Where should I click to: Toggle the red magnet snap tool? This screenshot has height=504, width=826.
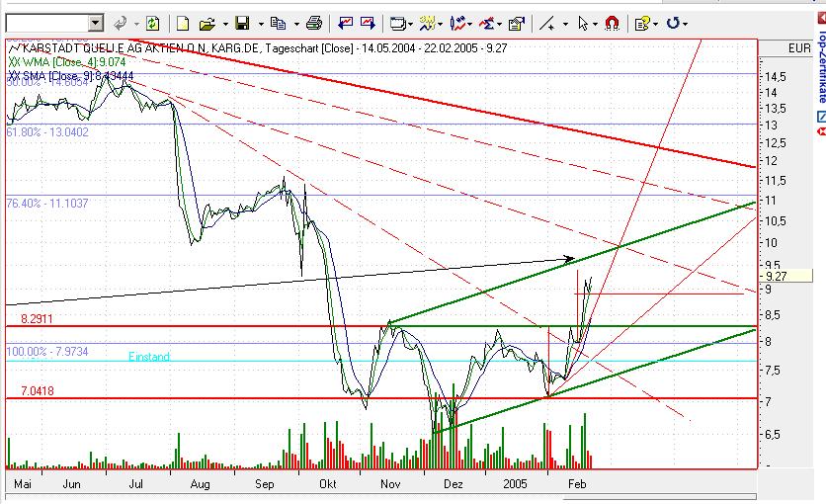point(613,23)
